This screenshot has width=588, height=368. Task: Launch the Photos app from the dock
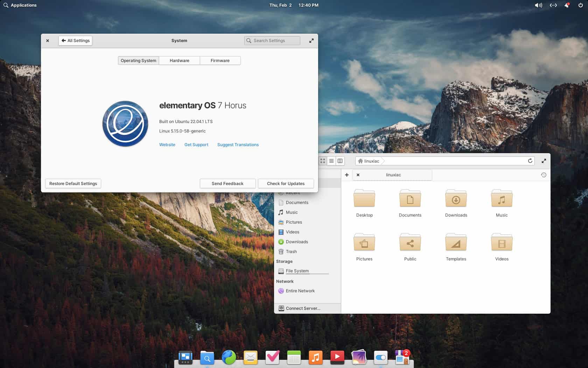359,357
